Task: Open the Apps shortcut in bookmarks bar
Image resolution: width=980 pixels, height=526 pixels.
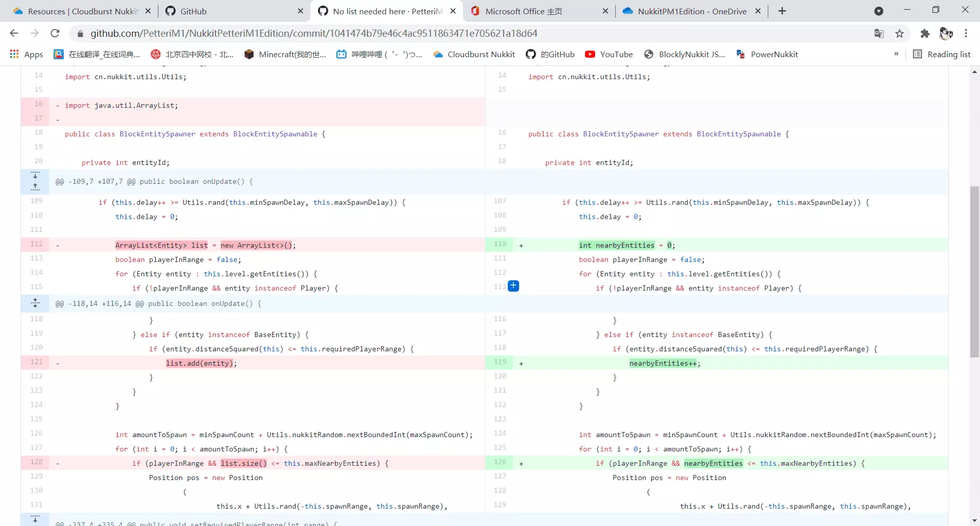Action: click(x=27, y=54)
